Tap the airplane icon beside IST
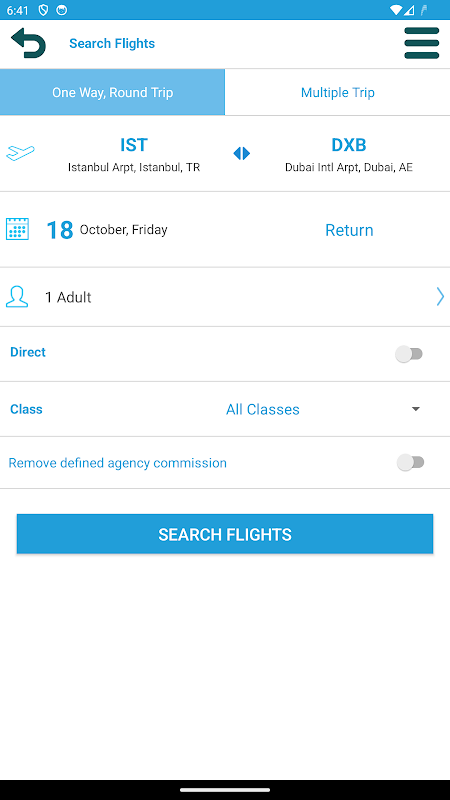The image size is (450, 800). (20, 153)
